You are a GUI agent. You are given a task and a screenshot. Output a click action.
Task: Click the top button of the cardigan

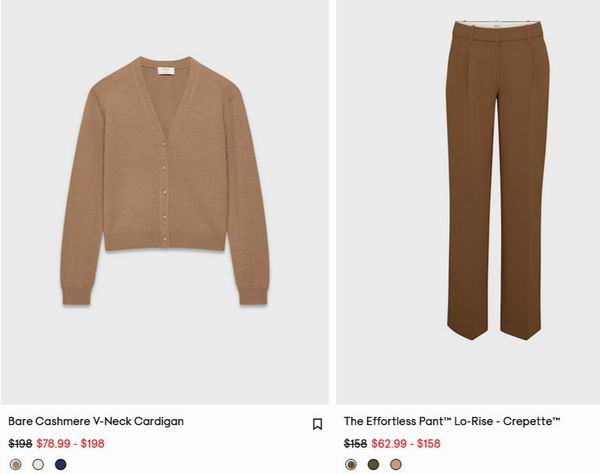coord(165,144)
